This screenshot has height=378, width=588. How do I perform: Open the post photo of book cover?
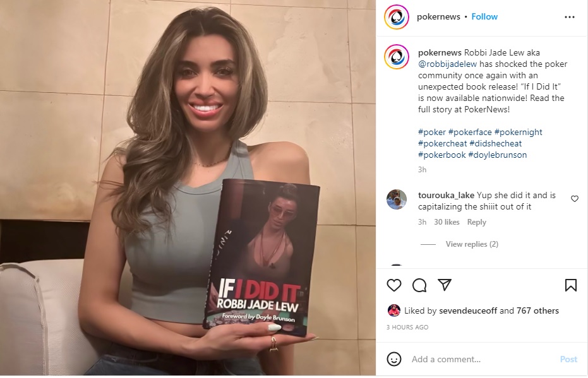tap(188, 189)
